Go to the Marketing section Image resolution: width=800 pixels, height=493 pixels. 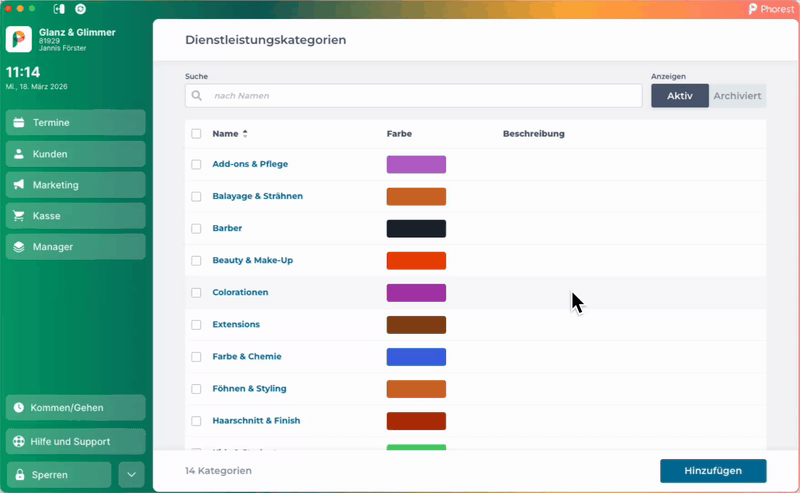tap(76, 185)
